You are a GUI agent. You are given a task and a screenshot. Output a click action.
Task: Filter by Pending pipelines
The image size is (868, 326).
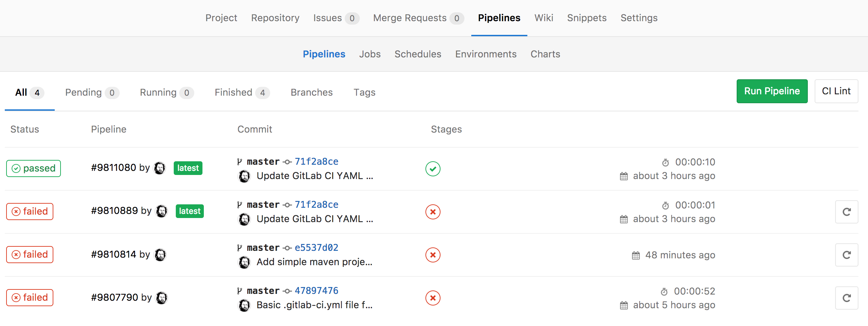pos(92,93)
